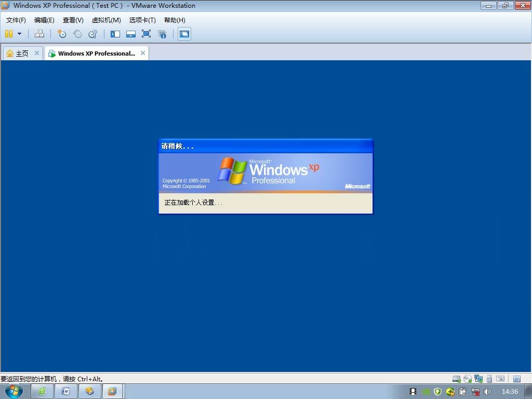
Task: Open the 帮助(H) menu
Action: pyautogui.click(x=175, y=20)
